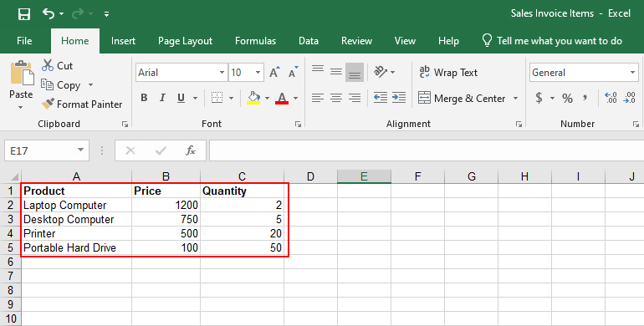Click Align Left icon
The height and width of the screenshot is (326, 644).
pos(318,98)
